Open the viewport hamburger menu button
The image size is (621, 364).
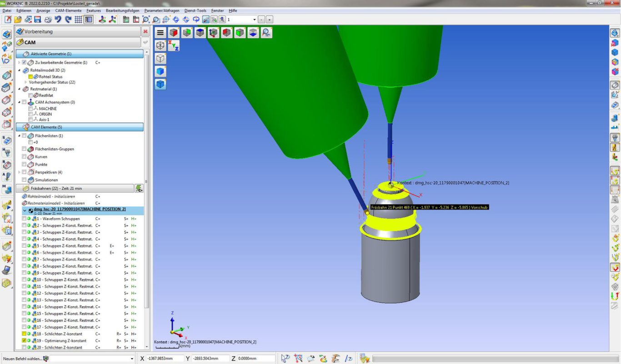coord(160,33)
